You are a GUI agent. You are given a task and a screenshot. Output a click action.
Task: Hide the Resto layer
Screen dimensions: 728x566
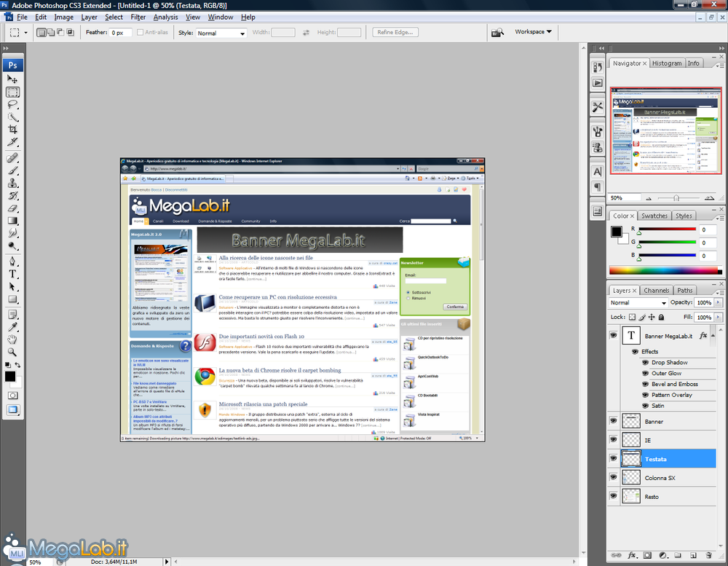(x=613, y=496)
